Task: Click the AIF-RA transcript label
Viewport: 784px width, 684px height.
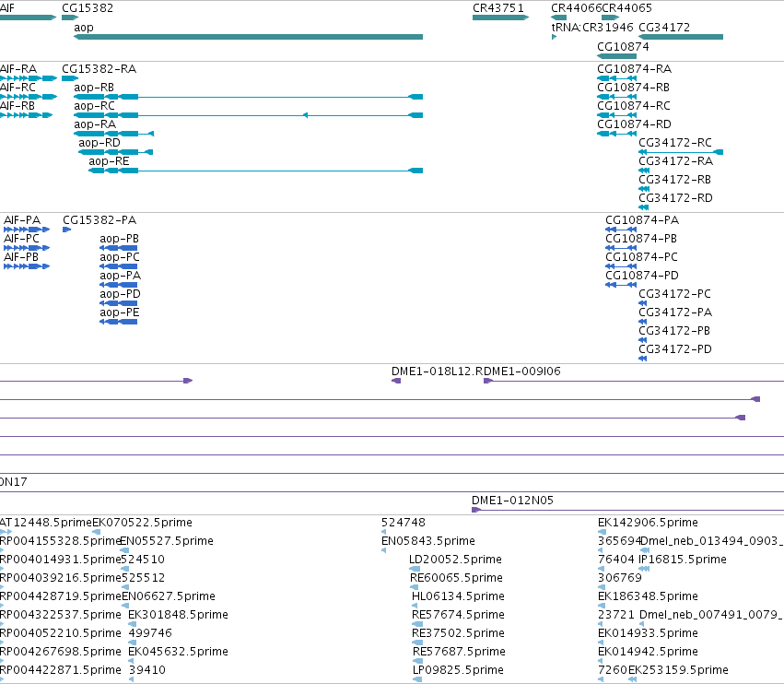Action: tap(18, 68)
